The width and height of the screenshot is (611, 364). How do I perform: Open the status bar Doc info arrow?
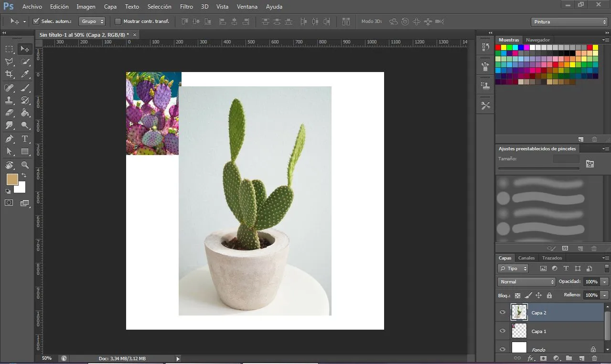tap(178, 358)
